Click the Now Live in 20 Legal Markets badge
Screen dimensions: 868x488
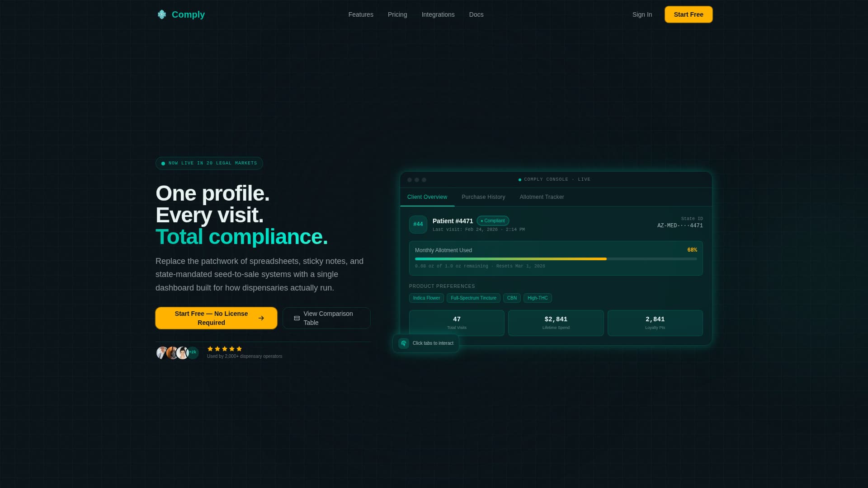tap(209, 163)
